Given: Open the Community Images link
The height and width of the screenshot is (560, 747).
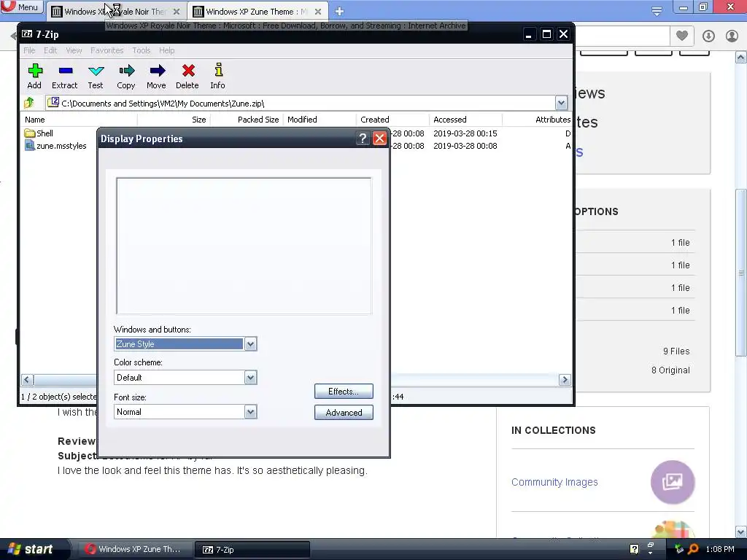Looking at the screenshot, I should 554,482.
